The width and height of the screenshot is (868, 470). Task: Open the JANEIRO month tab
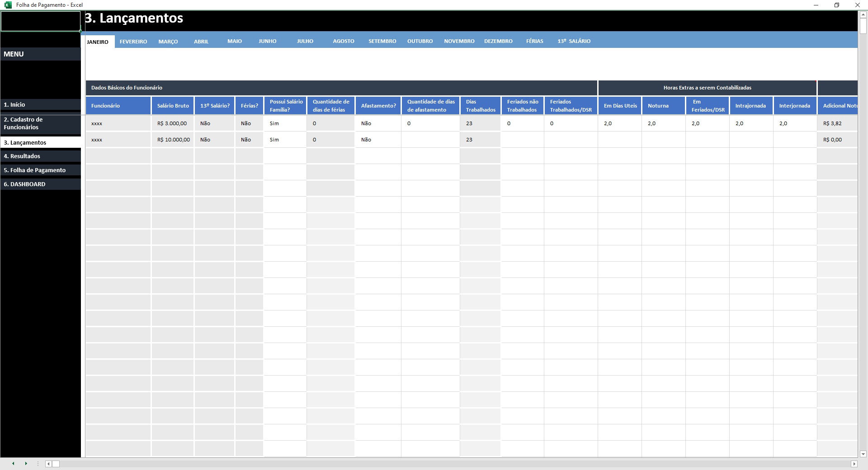(98, 42)
